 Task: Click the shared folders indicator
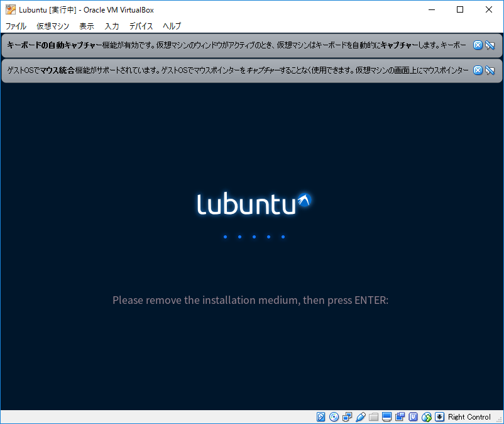(x=373, y=417)
